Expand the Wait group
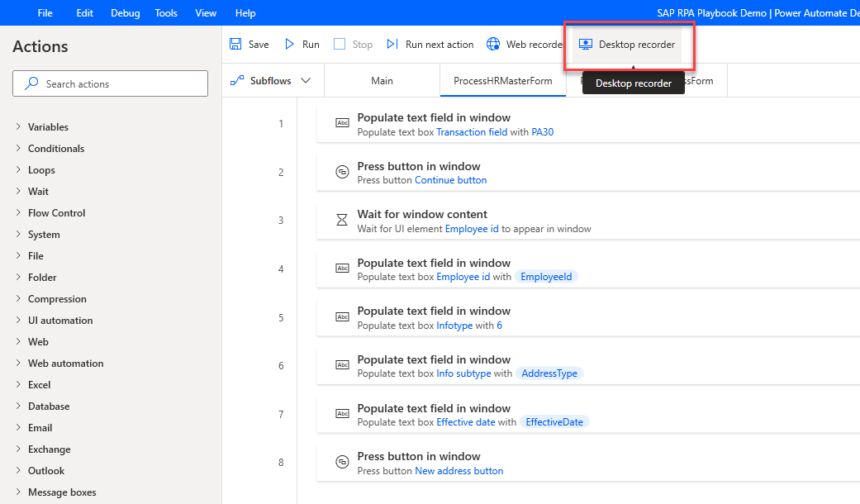This screenshot has height=504, width=860. 18,191
